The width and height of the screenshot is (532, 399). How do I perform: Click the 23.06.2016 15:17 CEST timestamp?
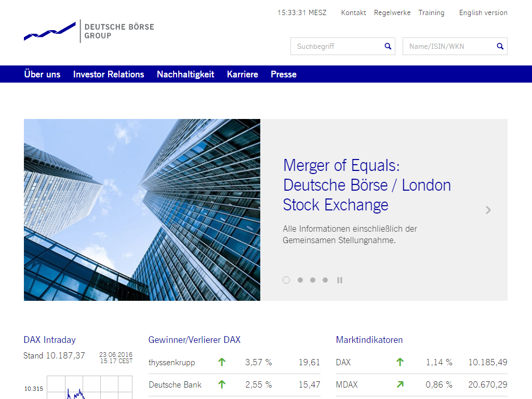[116, 357]
